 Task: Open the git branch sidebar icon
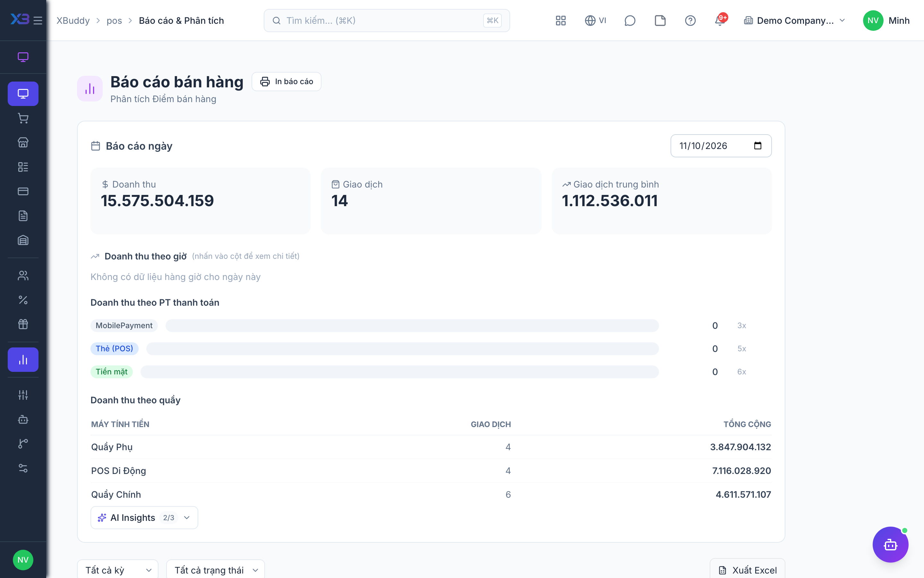[23, 444]
